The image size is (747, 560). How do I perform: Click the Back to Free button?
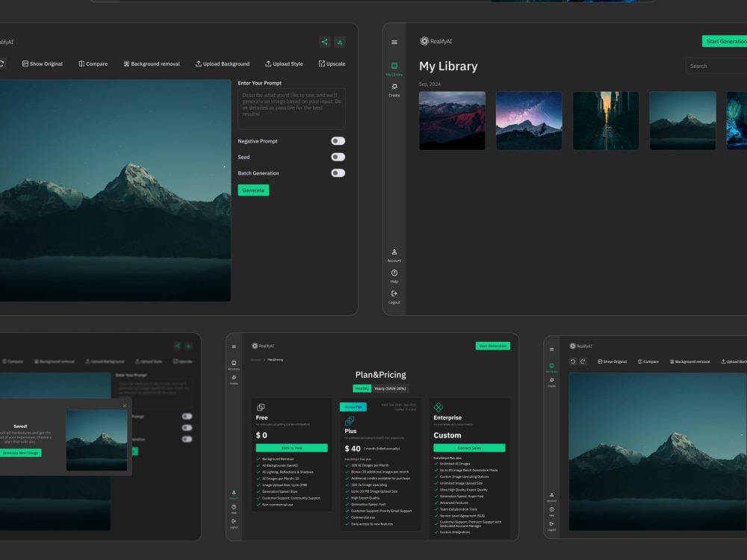tap(291, 448)
